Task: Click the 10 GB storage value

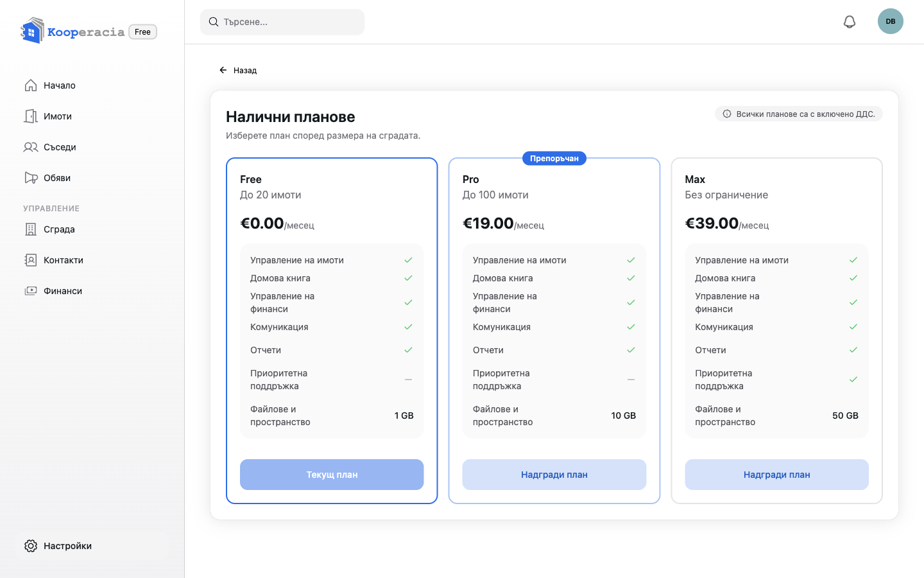Action: 624,416
